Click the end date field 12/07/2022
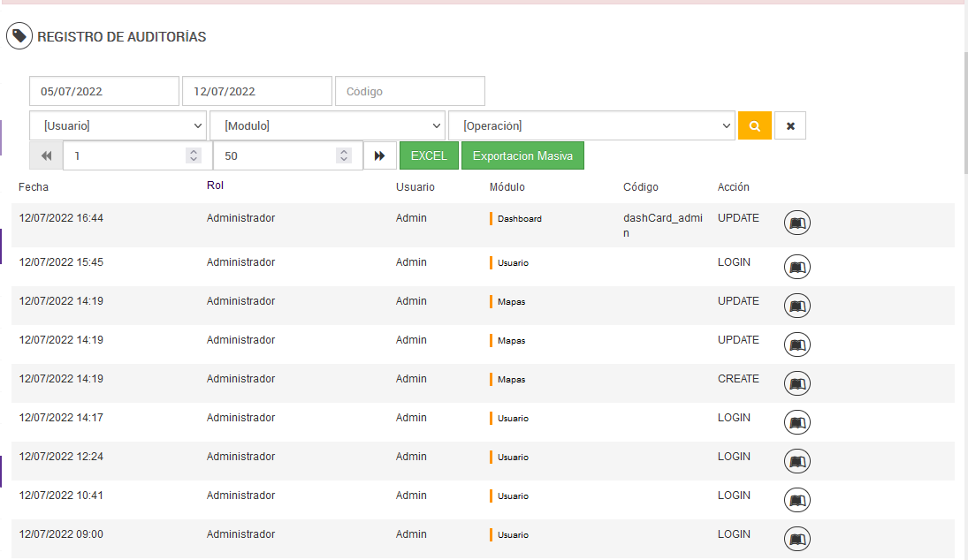 (256, 91)
